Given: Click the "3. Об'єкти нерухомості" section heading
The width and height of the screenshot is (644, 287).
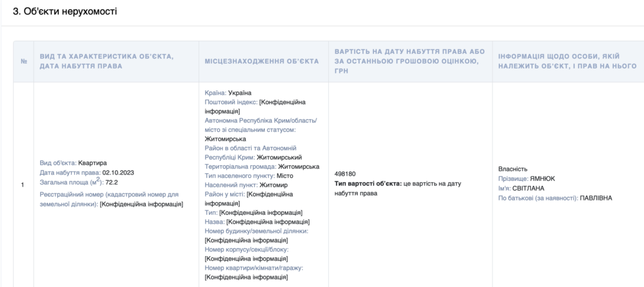Looking at the screenshot, I should 65,12.
